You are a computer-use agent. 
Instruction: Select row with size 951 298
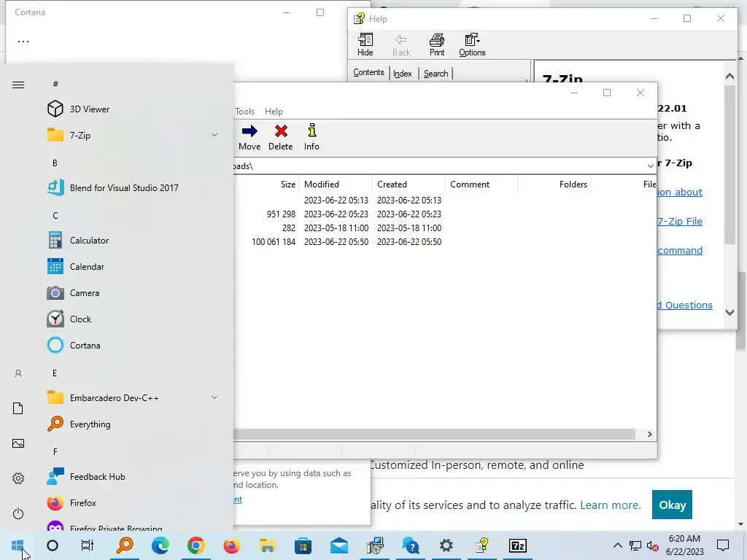coord(445,214)
